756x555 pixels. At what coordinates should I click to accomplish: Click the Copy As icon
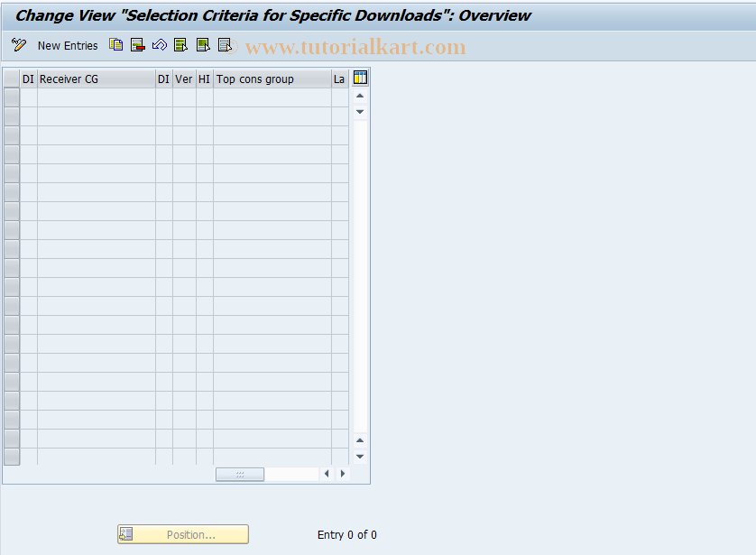115,45
